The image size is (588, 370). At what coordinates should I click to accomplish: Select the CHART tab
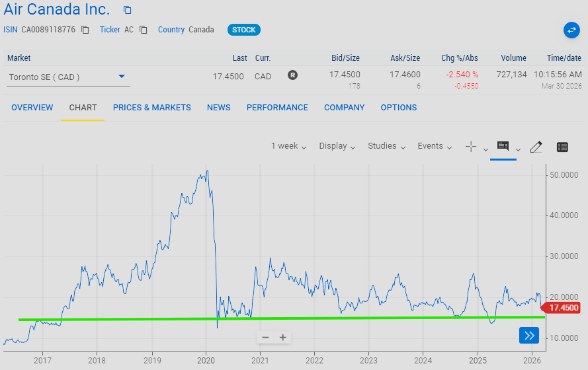83,108
